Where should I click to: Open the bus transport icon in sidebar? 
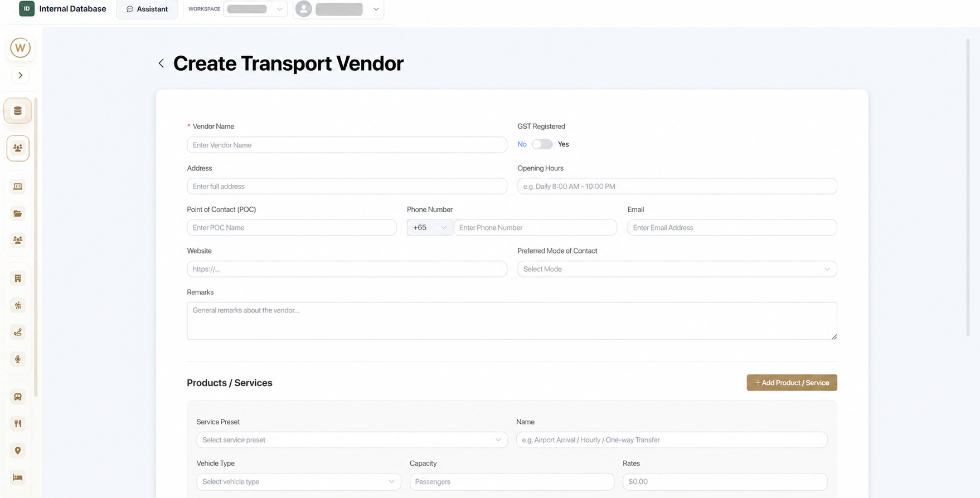tap(18, 397)
